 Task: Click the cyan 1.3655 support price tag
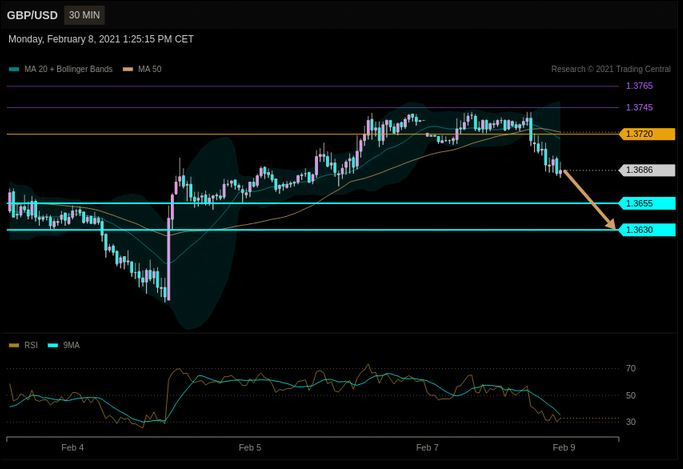tap(647, 203)
